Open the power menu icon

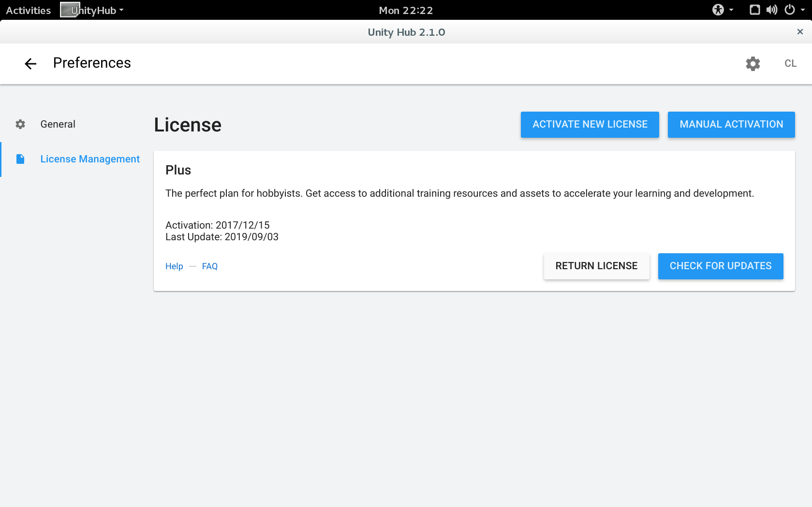tap(790, 10)
